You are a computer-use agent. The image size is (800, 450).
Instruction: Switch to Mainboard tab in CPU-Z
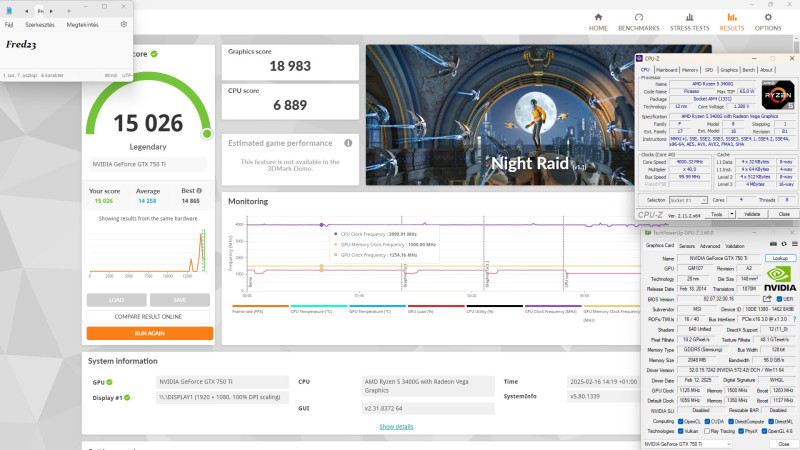[666, 70]
